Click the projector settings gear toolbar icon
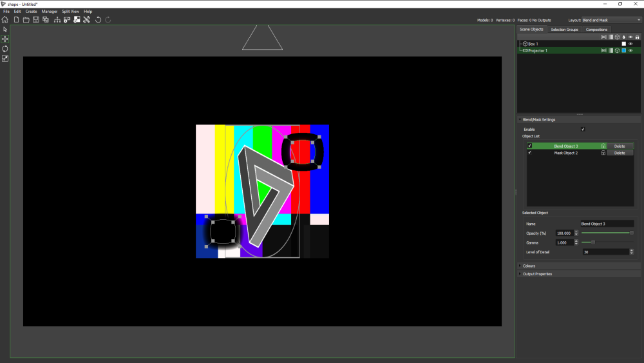 (67, 20)
